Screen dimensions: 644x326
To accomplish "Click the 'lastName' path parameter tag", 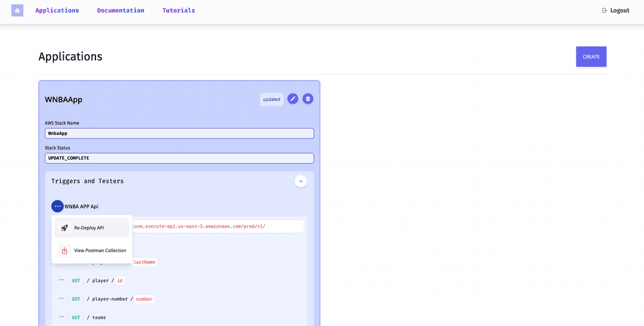I will point(144,262).
